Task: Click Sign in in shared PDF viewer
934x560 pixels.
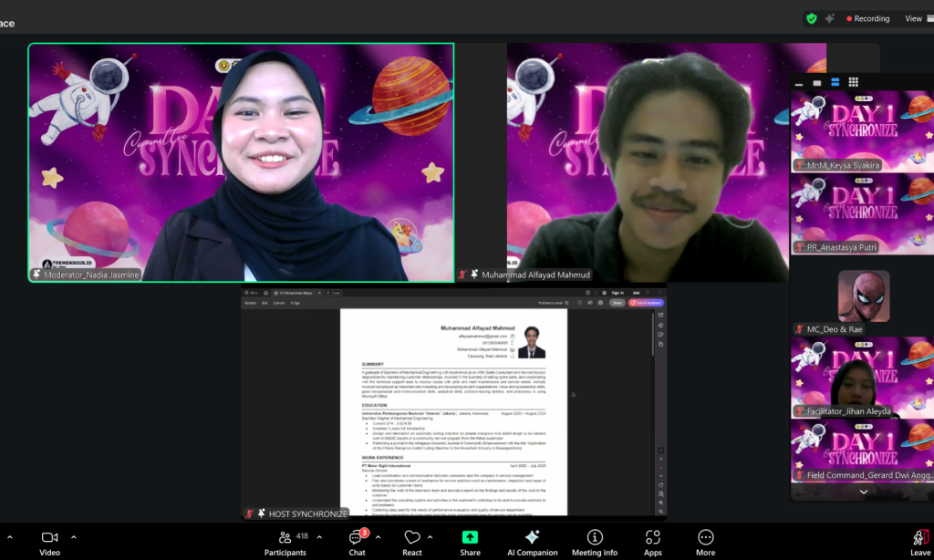Action: (x=617, y=293)
